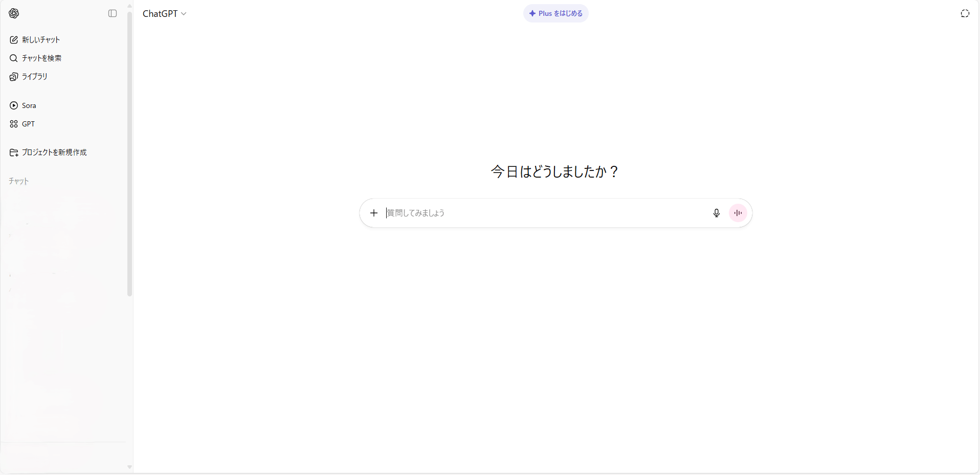Image resolution: width=980 pixels, height=475 pixels.
Task: Collapse the sidebar with the panel icon
Action: point(113,13)
